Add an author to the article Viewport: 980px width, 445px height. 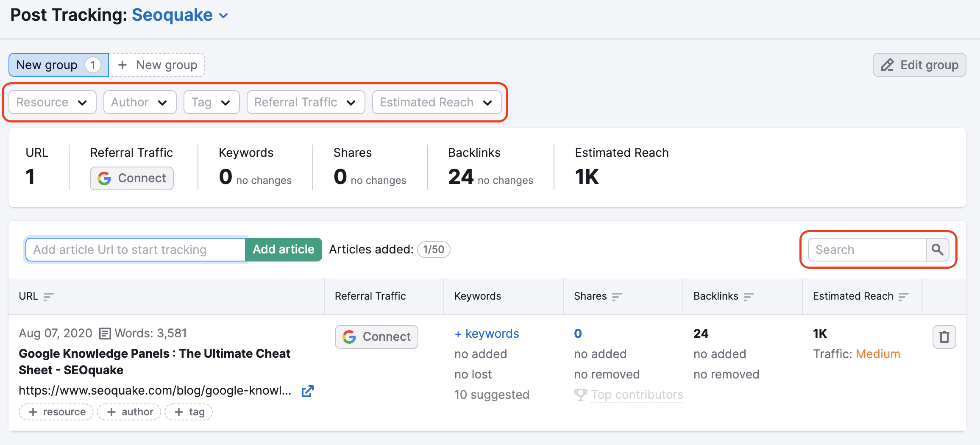(129, 412)
